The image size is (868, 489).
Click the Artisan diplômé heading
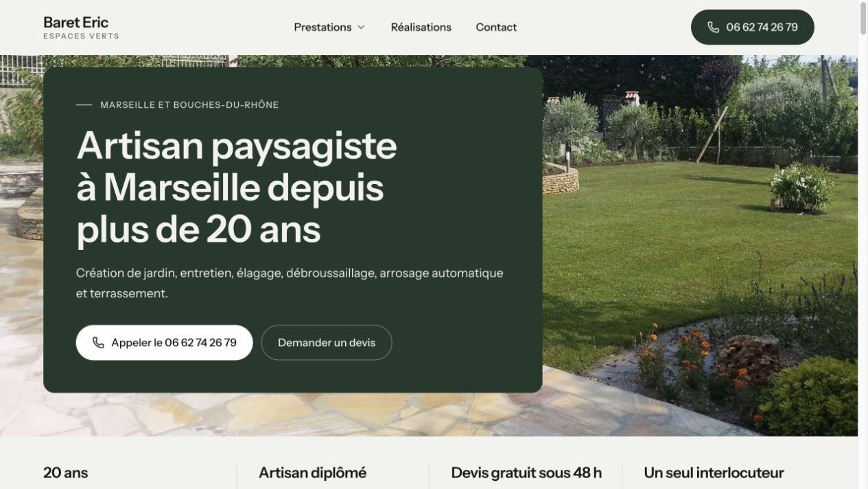click(312, 473)
